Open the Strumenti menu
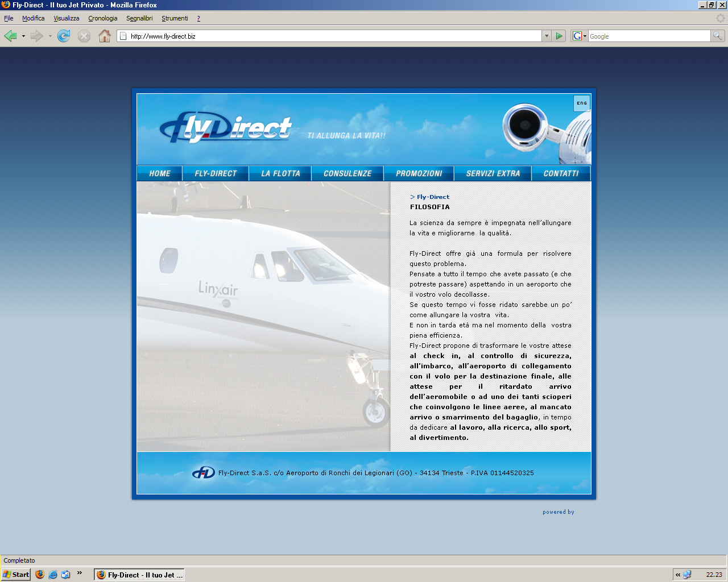This screenshot has height=582, width=728. click(175, 18)
